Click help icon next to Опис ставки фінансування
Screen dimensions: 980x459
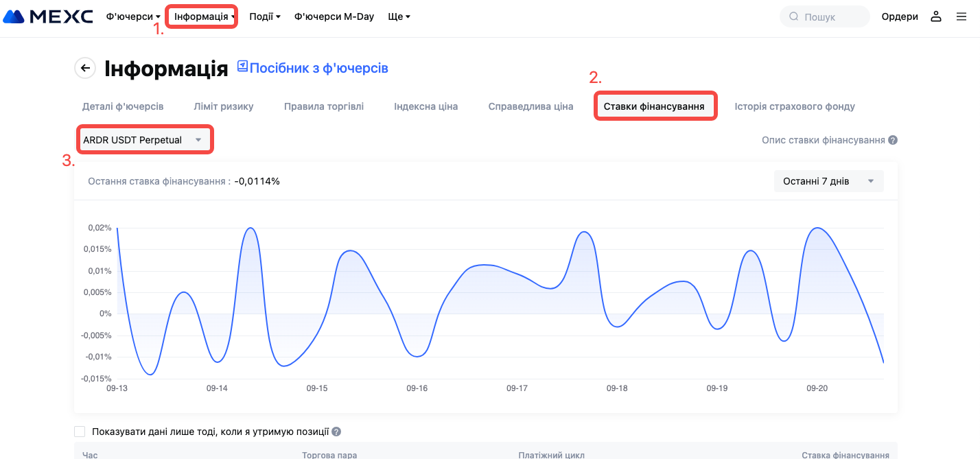[x=893, y=140]
